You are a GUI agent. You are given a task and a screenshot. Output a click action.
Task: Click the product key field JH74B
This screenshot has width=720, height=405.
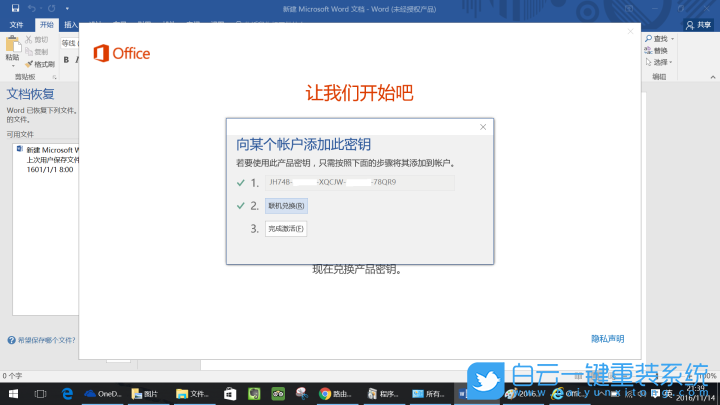(360, 182)
